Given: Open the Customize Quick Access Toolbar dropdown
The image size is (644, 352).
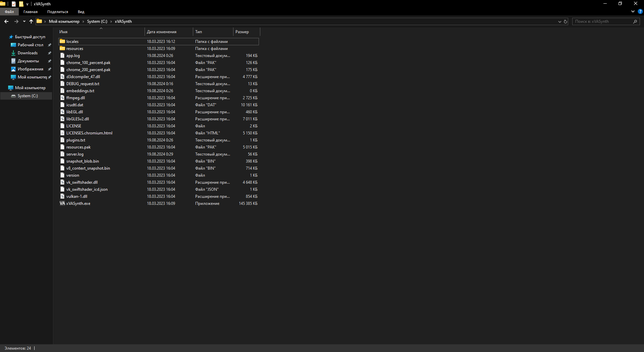Looking at the screenshot, I should click(x=28, y=4).
